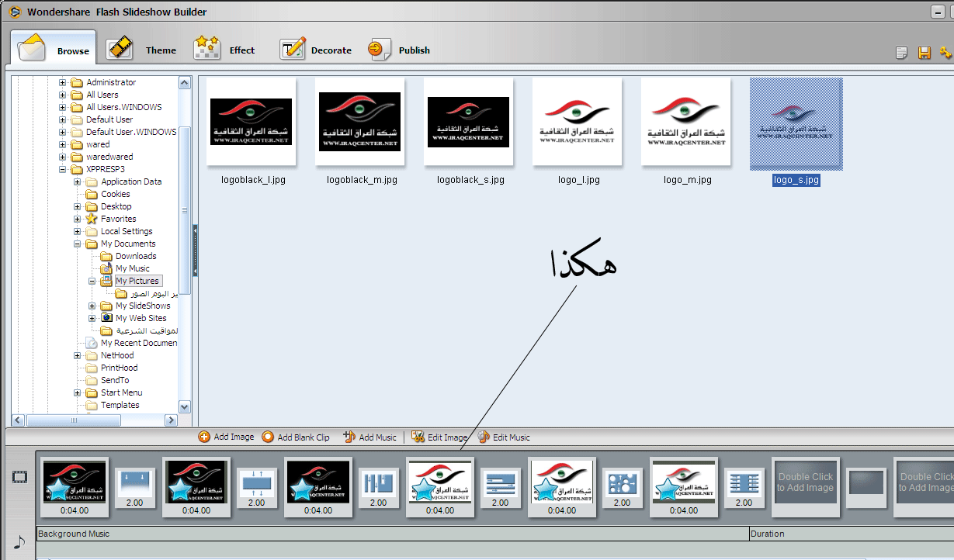Select the logoblack_l.jpg thumbnail
The height and width of the screenshot is (560, 954).
click(x=251, y=122)
